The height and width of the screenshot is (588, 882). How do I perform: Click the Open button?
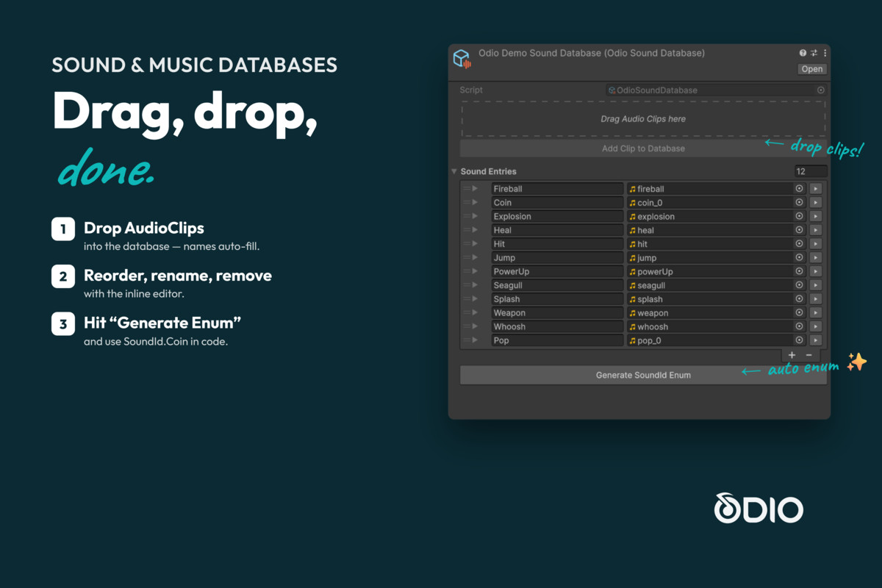tap(812, 69)
